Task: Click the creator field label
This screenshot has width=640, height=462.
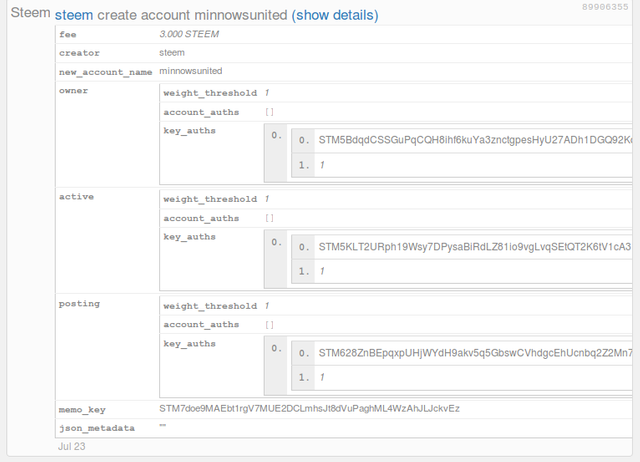Action: pyautogui.click(x=79, y=53)
